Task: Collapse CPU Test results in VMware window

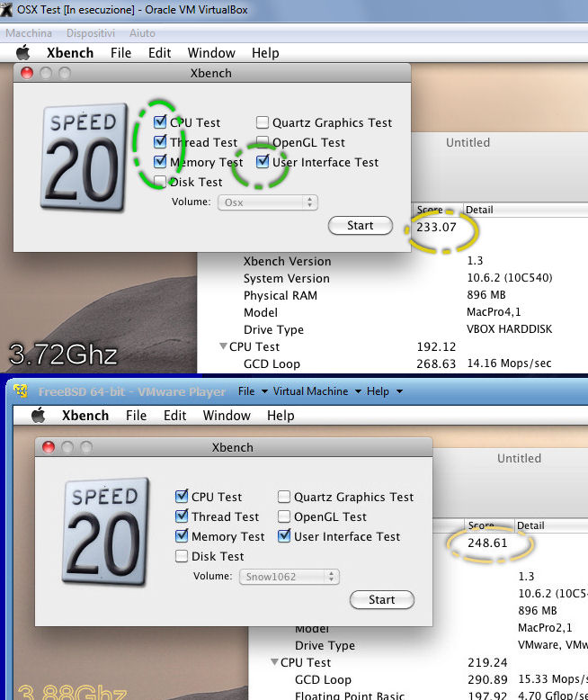Action: [274, 661]
